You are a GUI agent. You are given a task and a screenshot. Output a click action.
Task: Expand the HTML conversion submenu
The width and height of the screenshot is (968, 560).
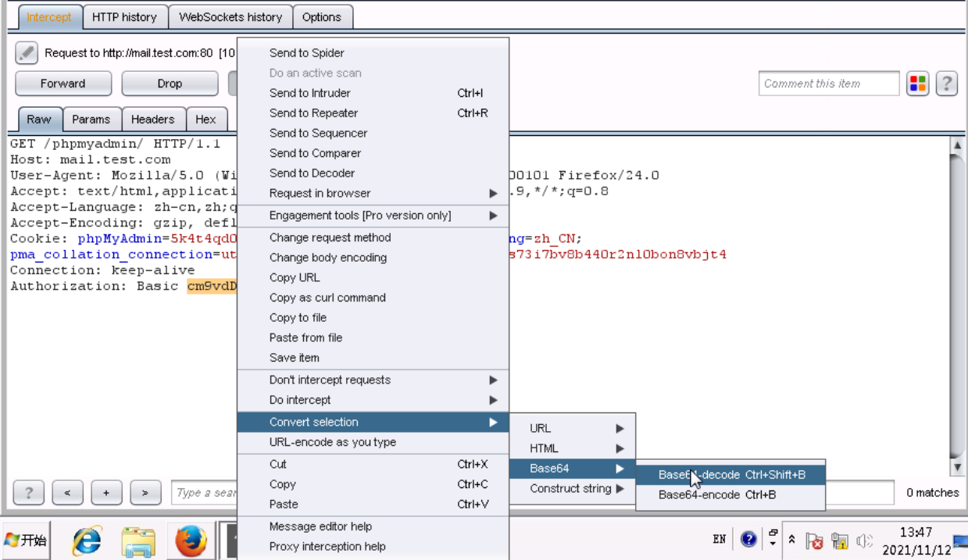(x=573, y=448)
